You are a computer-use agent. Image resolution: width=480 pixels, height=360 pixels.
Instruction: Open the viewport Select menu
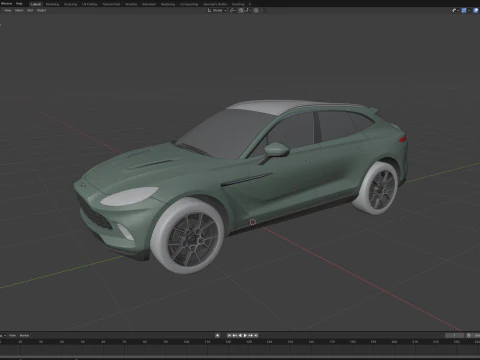point(19,10)
